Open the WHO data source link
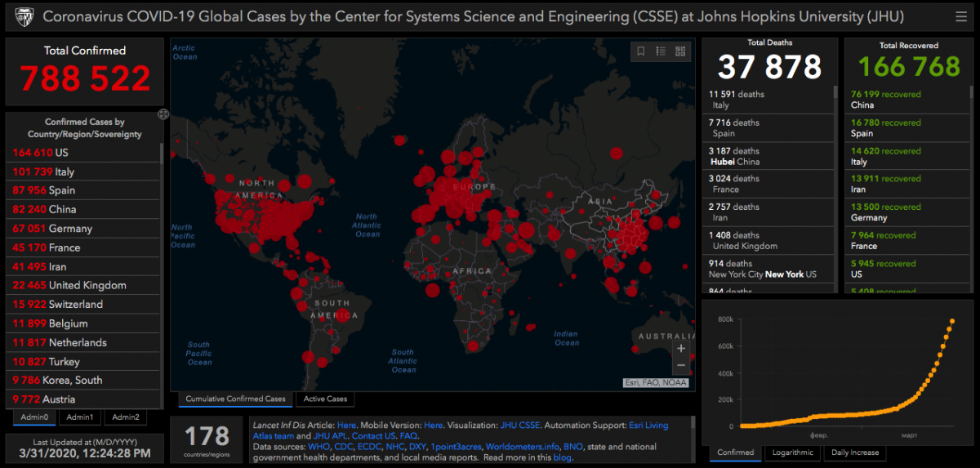 [319, 447]
